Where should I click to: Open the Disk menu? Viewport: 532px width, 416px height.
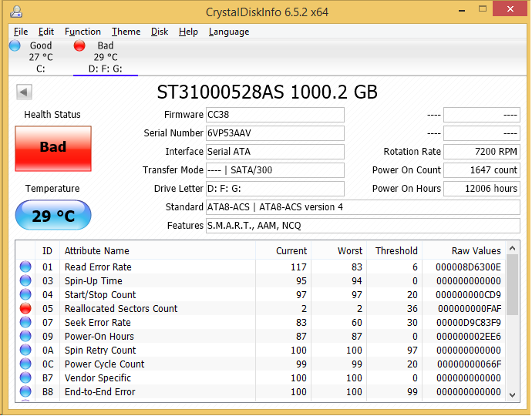[160, 32]
